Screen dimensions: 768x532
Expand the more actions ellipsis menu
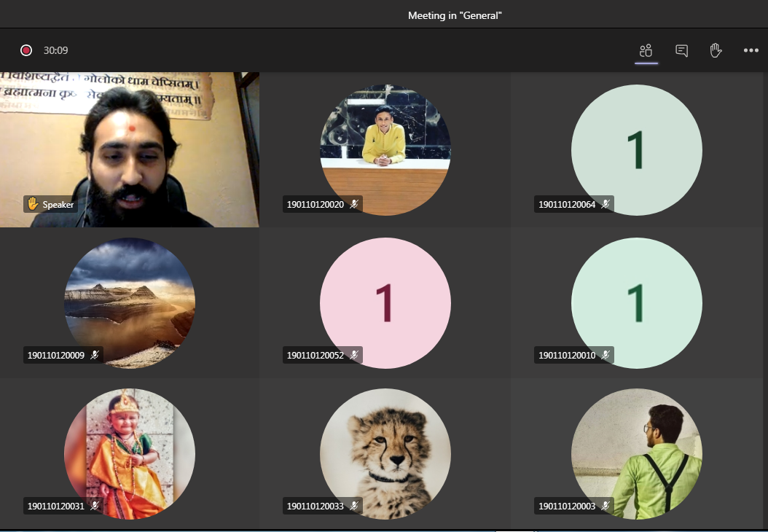751,51
